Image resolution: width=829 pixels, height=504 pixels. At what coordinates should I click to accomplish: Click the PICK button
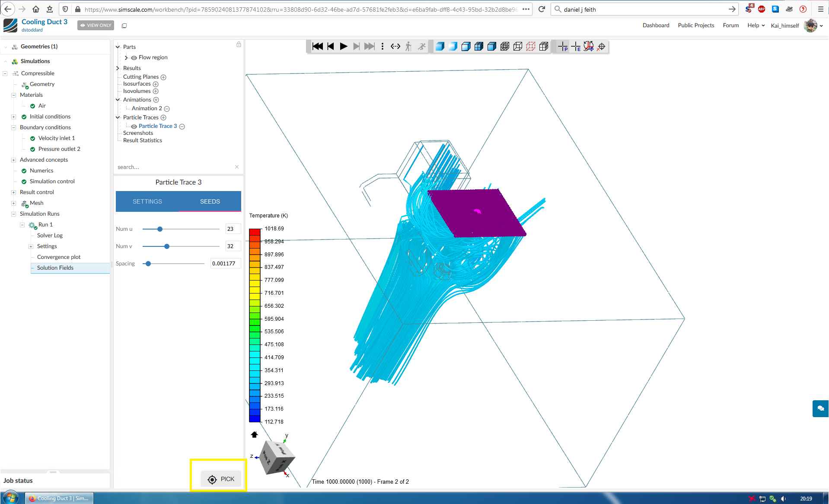(221, 478)
